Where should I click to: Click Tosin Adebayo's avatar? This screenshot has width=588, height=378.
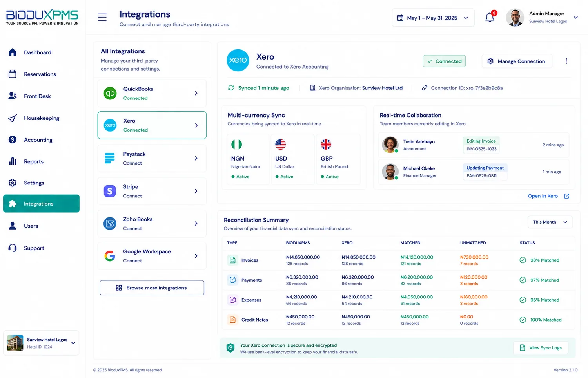click(390, 145)
